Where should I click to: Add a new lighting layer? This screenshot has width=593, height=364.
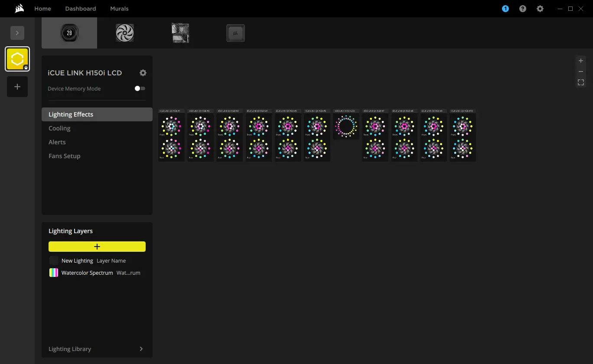tap(97, 247)
